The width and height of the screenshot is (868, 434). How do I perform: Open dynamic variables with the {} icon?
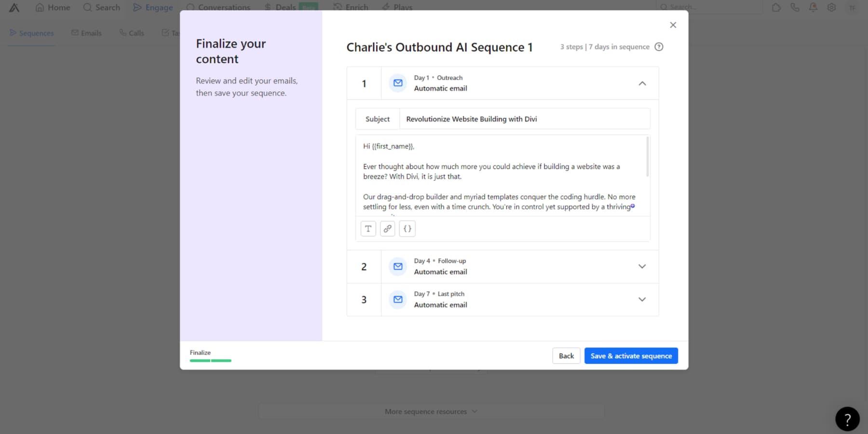[x=407, y=228]
